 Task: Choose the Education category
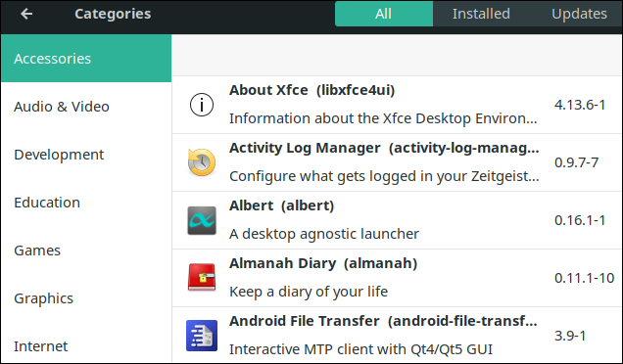coord(86,203)
